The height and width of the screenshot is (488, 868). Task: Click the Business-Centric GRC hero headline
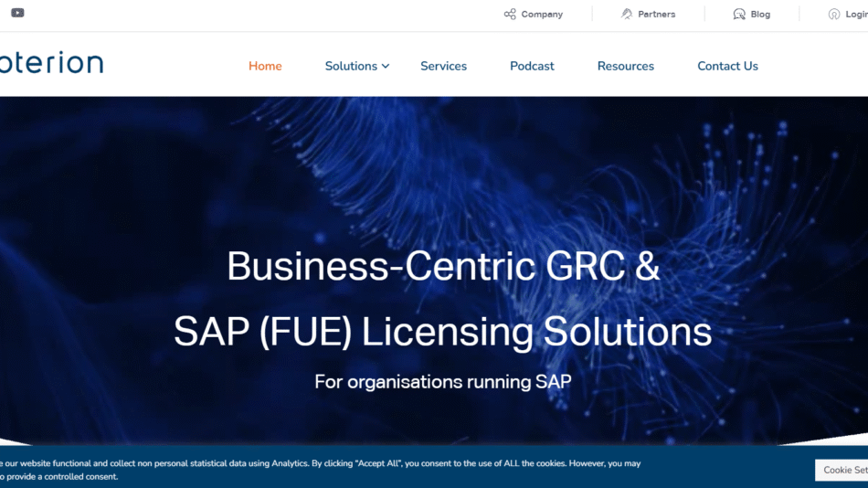pos(442,266)
